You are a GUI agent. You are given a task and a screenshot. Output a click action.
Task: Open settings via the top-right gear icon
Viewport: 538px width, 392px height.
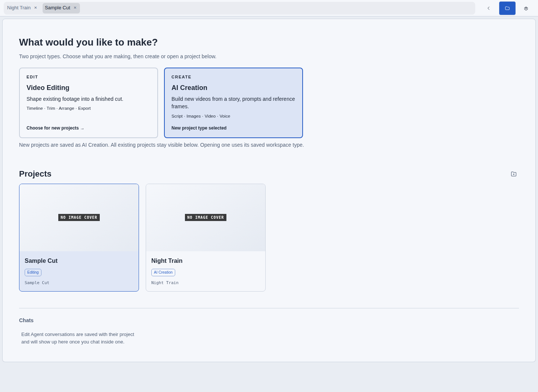(526, 8)
